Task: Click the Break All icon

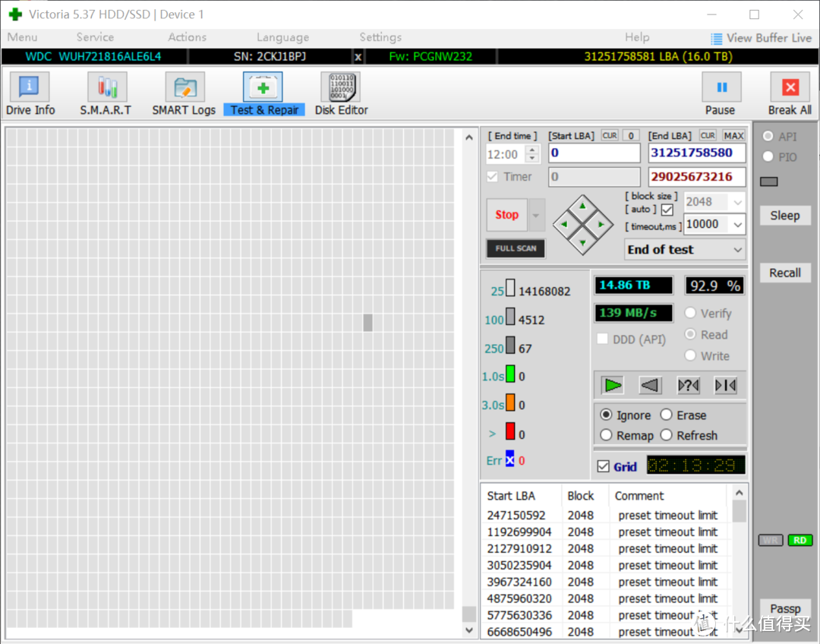Action: click(790, 87)
